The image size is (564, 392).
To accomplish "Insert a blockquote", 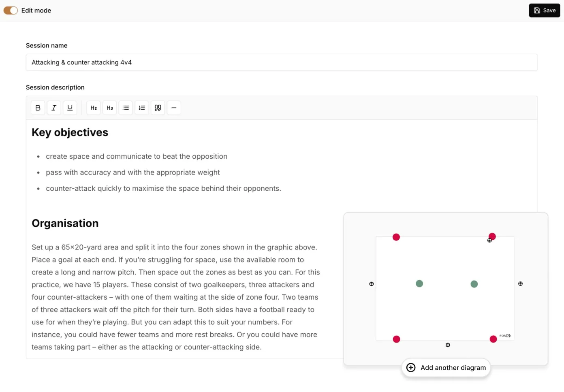I will [x=158, y=108].
